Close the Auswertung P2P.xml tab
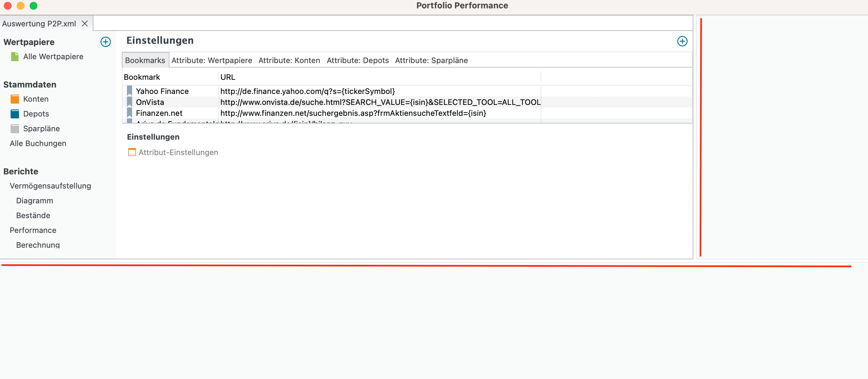868x379 pixels. coord(84,23)
